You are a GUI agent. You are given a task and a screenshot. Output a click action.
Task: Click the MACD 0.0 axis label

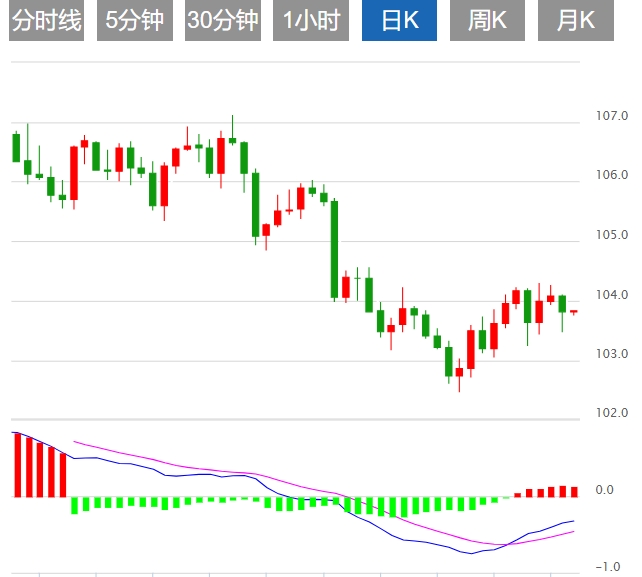coord(604,490)
